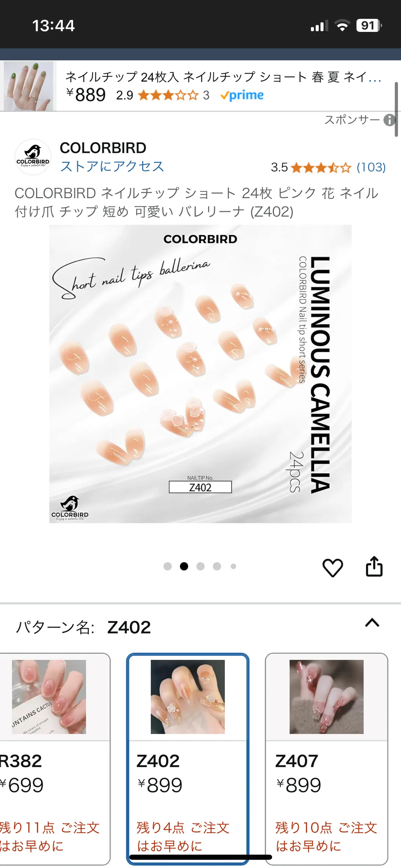Tap the share icon

[x=374, y=567]
